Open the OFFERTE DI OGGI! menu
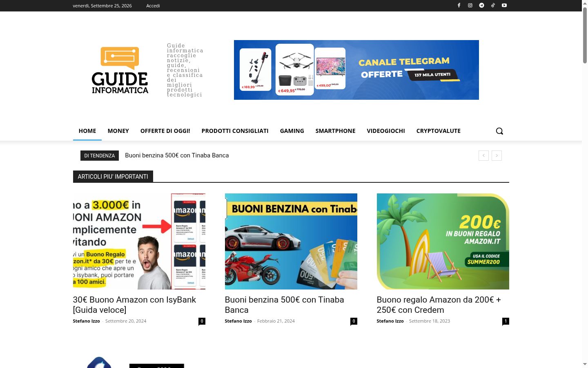The height and width of the screenshot is (368, 588). [165, 131]
